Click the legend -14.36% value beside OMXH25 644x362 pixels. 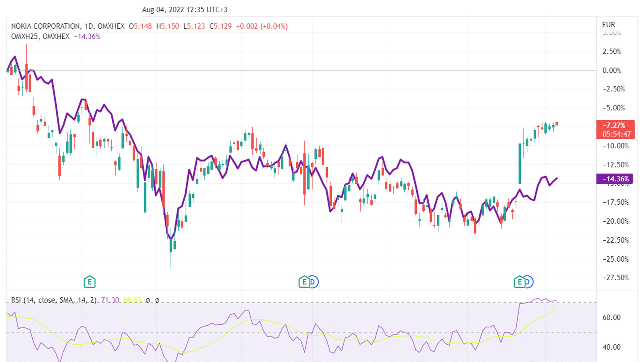tap(87, 36)
